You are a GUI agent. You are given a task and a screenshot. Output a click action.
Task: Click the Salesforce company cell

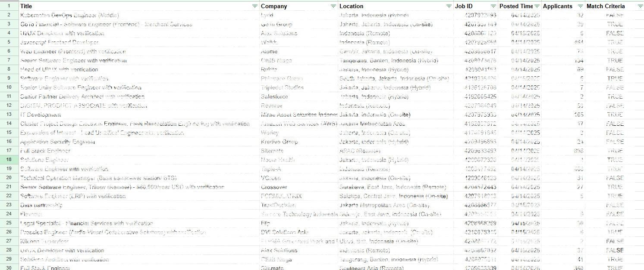coord(298,96)
